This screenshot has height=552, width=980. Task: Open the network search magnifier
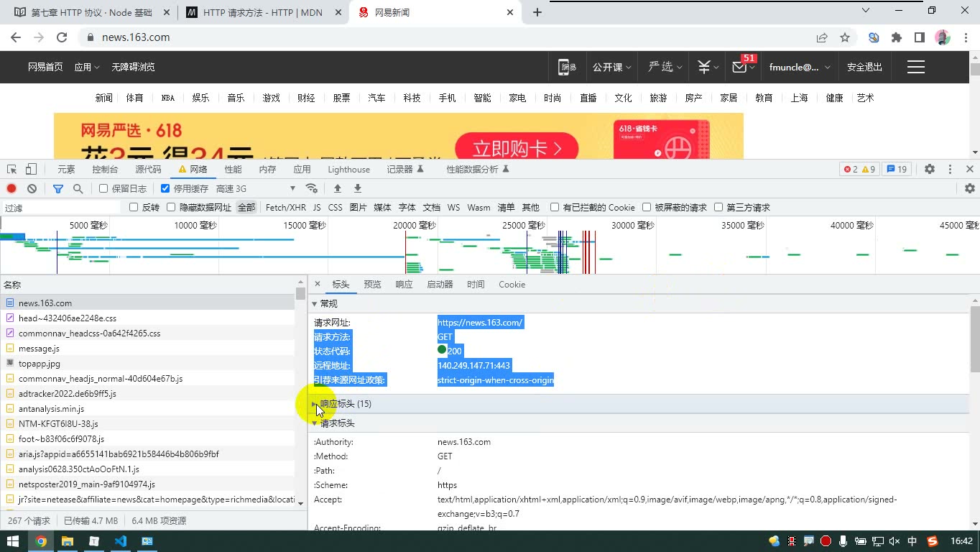(x=78, y=188)
